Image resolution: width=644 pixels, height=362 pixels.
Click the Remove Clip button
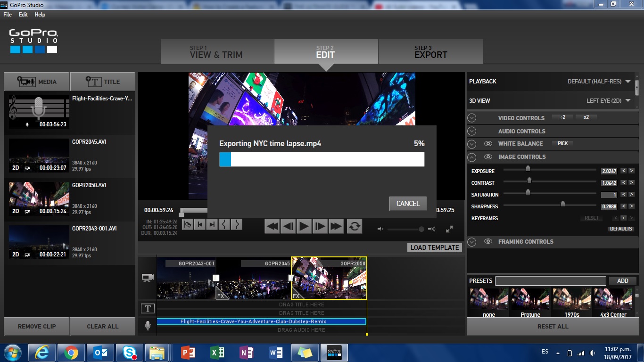coord(37,326)
